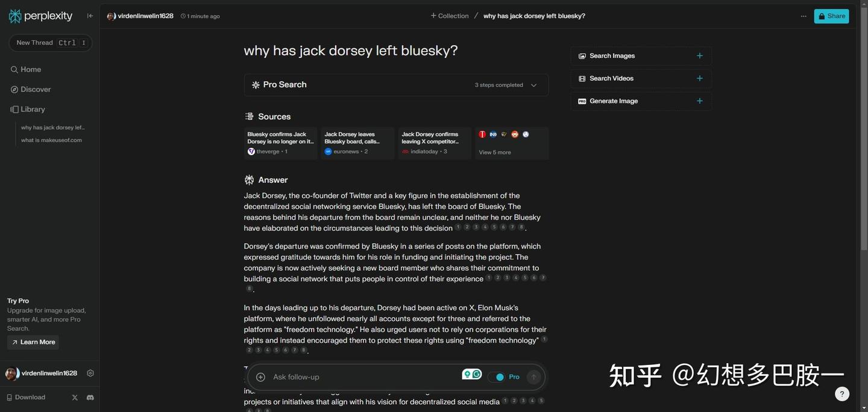Start a New Thread
Image resolution: width=868 pixels, height=412 pixels.
tap(50, 43)
